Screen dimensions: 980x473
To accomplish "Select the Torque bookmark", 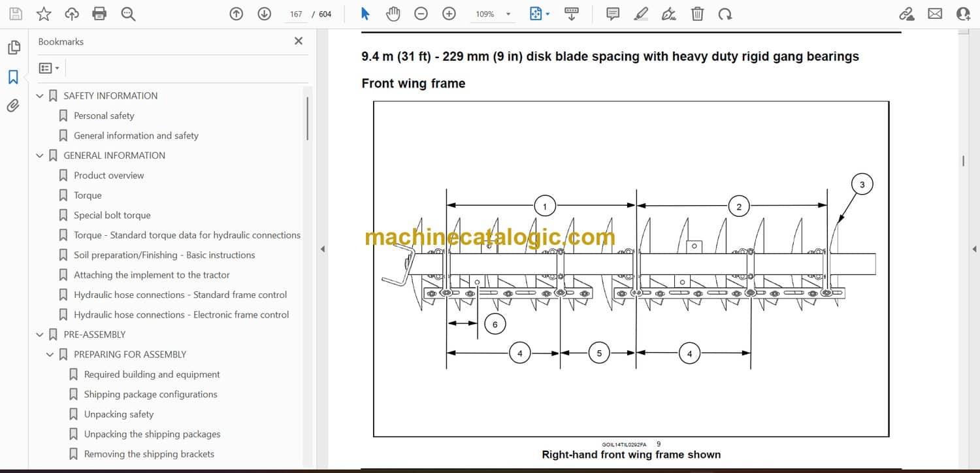I will point(88,195).
